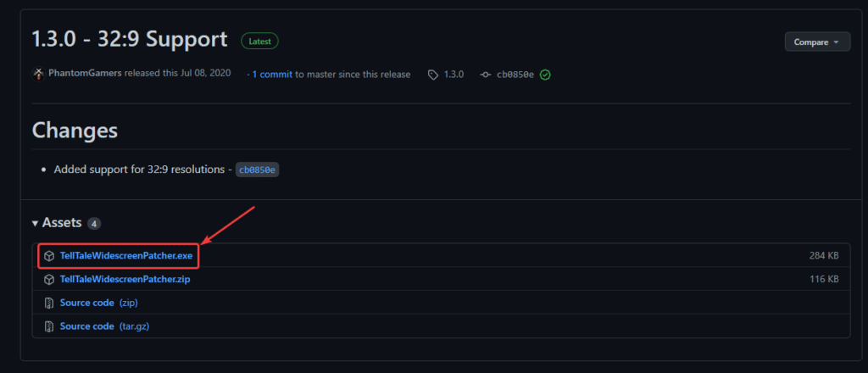View the 1 commit link
This screenshot has width=868, height=373.
272,74
